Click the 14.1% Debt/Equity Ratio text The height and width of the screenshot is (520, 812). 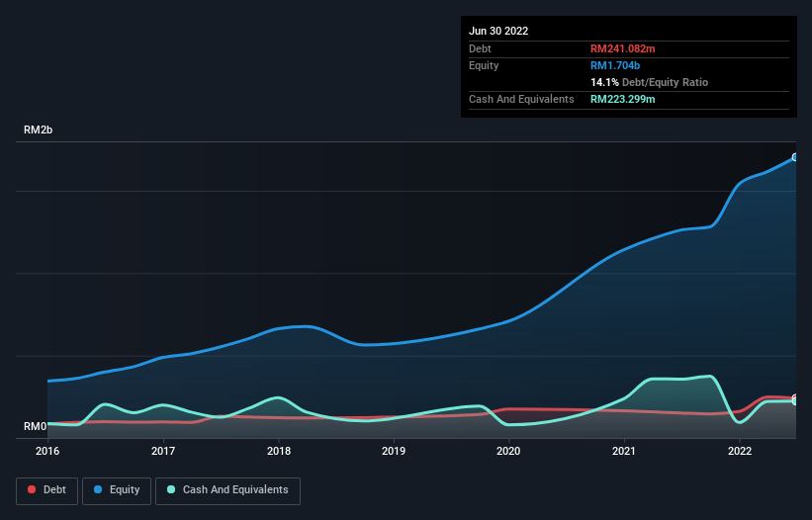(650, 82)
